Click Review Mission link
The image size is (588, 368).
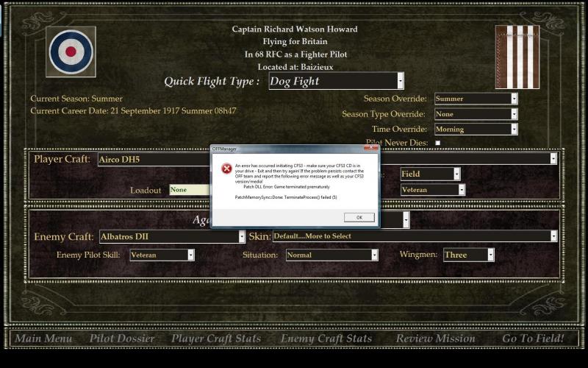[435, 339]
